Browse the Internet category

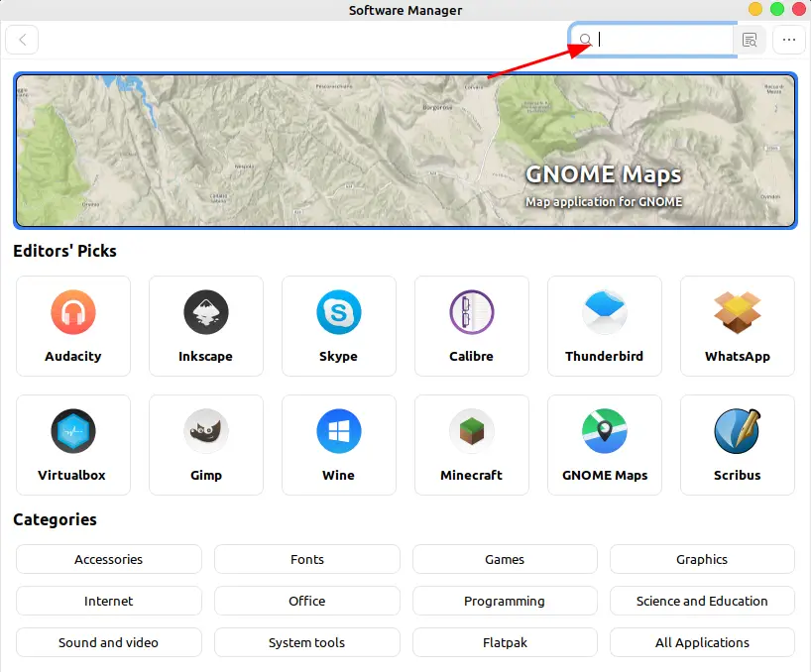109,601
